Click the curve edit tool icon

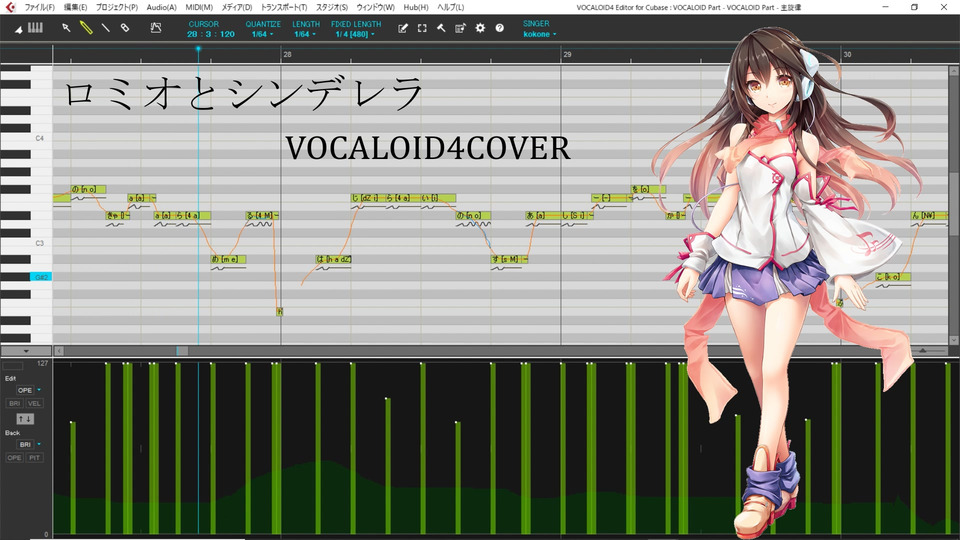click(x=156, y=28)
